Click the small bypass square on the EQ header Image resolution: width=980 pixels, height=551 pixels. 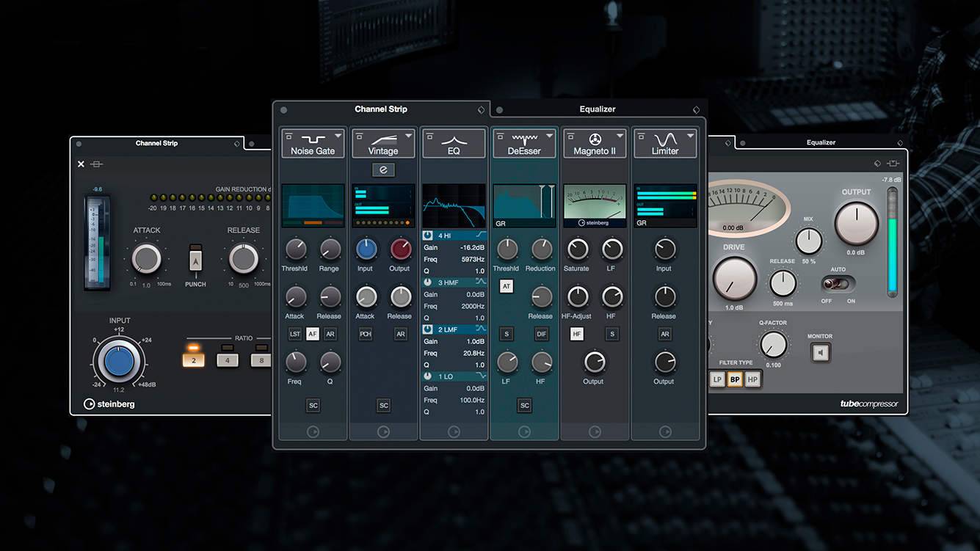pyautogui.click(x=428, y=135)
